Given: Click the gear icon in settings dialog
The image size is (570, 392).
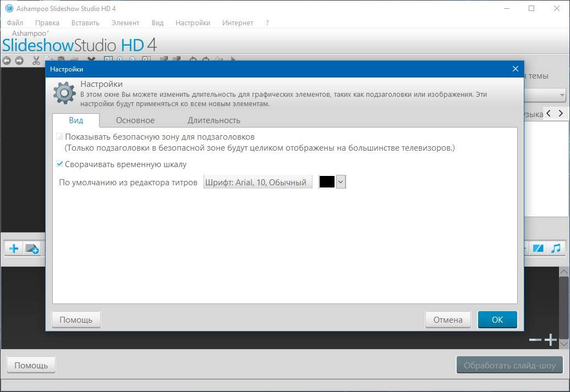Looking at the screenshot, I should click(64, 93).
